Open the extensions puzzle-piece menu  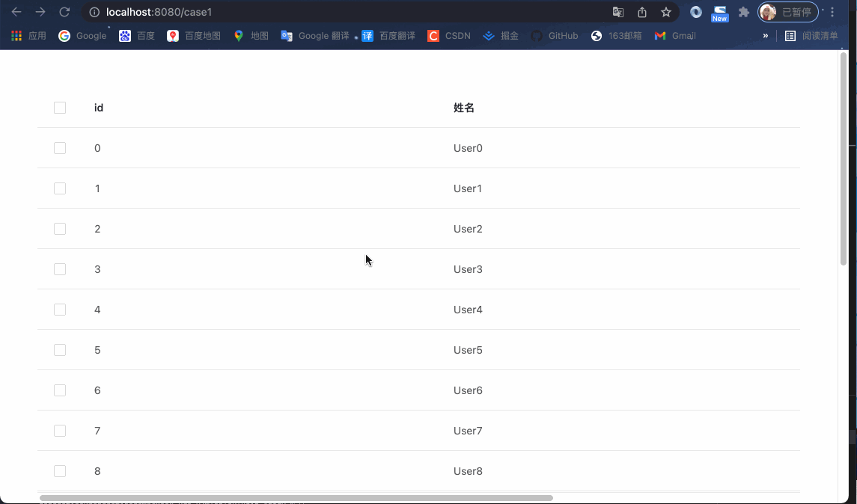tap(743, 12)
